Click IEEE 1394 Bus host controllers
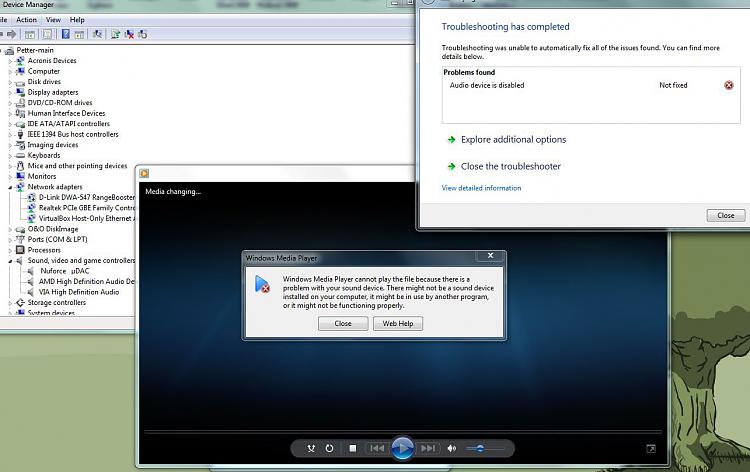 coord(73,134)
